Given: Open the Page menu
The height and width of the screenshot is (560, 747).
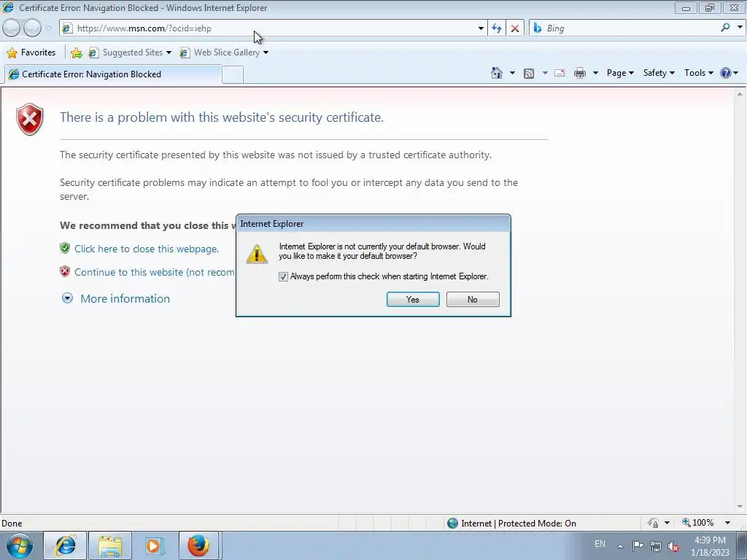Looking at the screenshot, I should pyautogui.click(x=620, y=73).
